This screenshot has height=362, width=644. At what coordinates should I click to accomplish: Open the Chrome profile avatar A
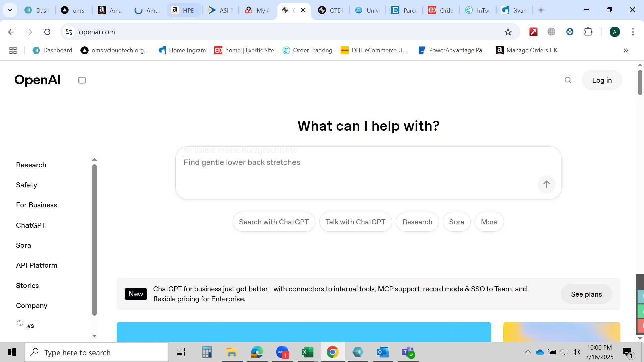(x=614, y=32)
